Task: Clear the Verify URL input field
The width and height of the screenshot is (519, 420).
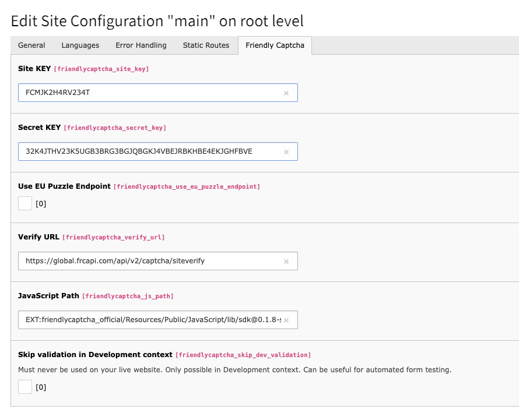Action: point(286,261)
